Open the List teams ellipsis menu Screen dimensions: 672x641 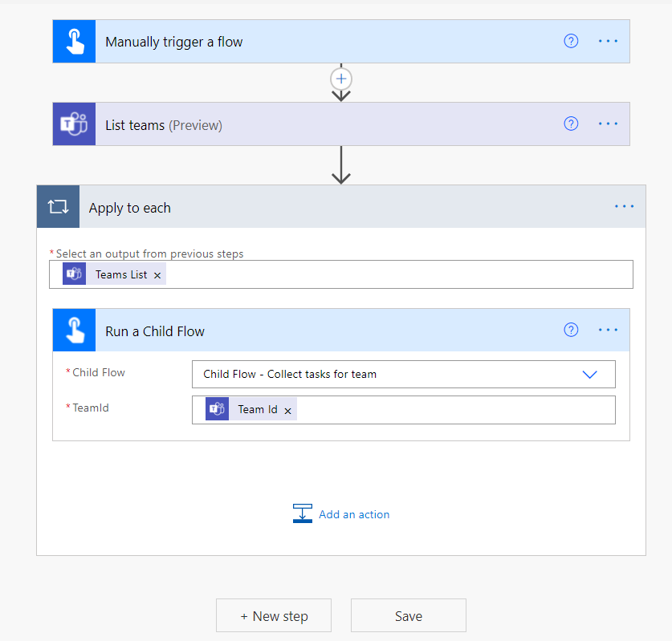pyautogui.click(x=608, y=124)
